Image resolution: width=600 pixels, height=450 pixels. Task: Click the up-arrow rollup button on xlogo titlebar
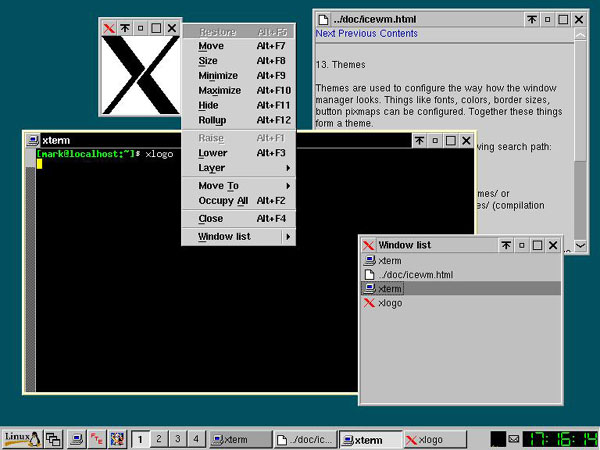(125, 28)
